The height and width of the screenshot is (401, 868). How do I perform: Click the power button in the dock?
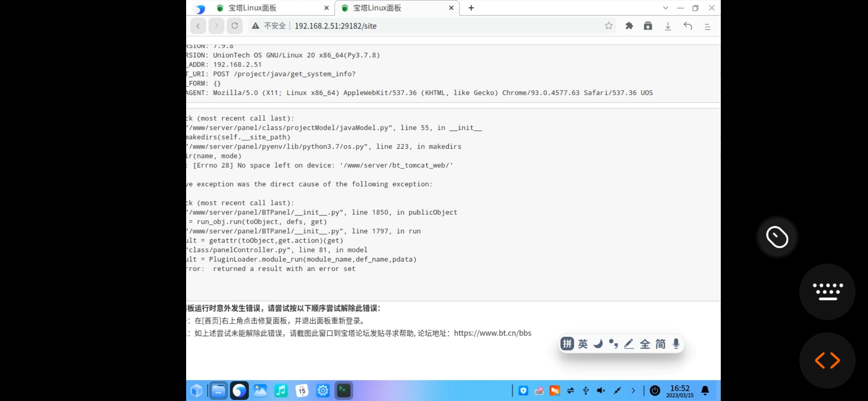click(x=655, y=390)
